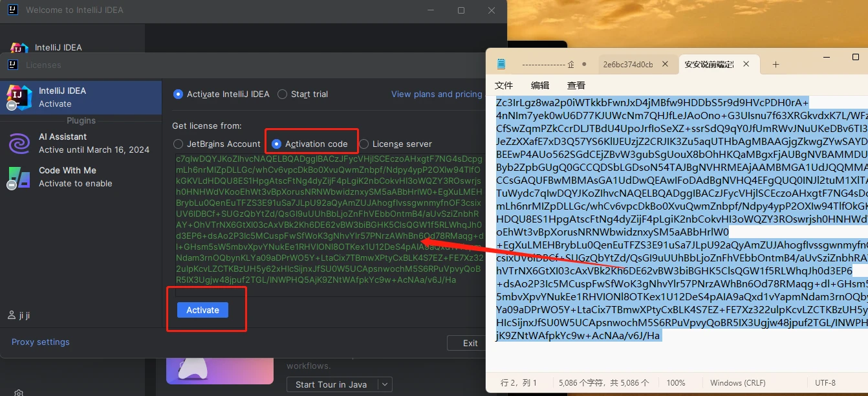
Task: Click Windows (CRLF) in Notepad status bar
Action: click(x=738, y=383)
